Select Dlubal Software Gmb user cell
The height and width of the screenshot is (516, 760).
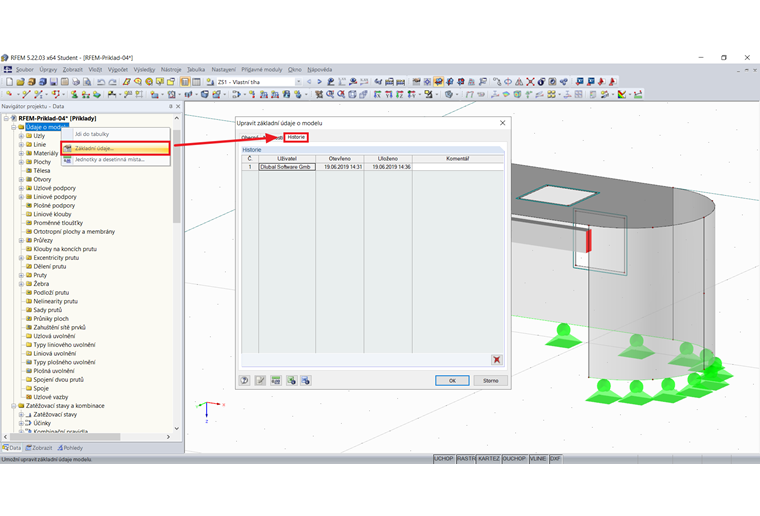(x=287, y=167)
